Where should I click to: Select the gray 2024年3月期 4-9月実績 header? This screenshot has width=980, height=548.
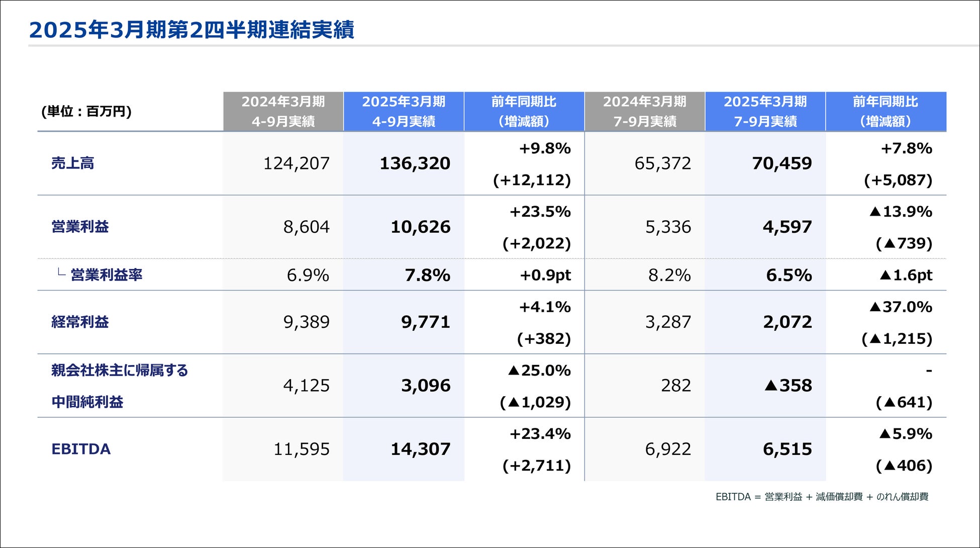click(x=283, y=111)
